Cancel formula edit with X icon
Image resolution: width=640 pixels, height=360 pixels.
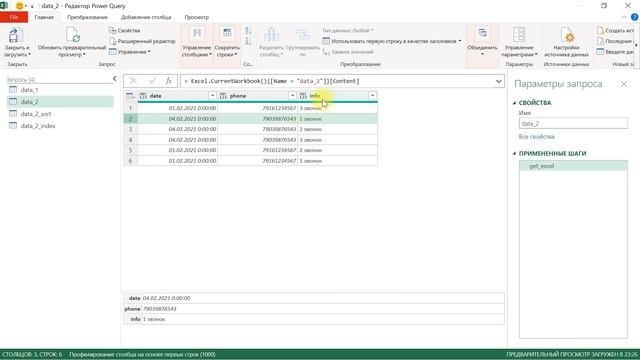[133, 81]
